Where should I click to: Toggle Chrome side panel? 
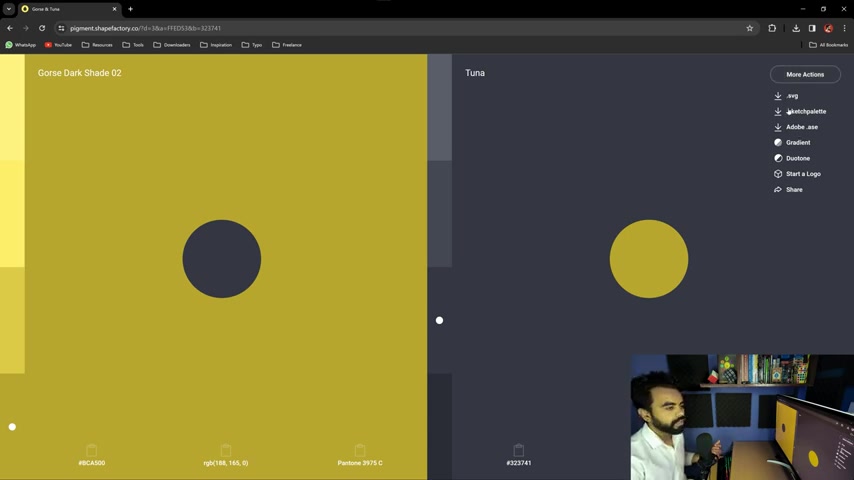[812, 28]
